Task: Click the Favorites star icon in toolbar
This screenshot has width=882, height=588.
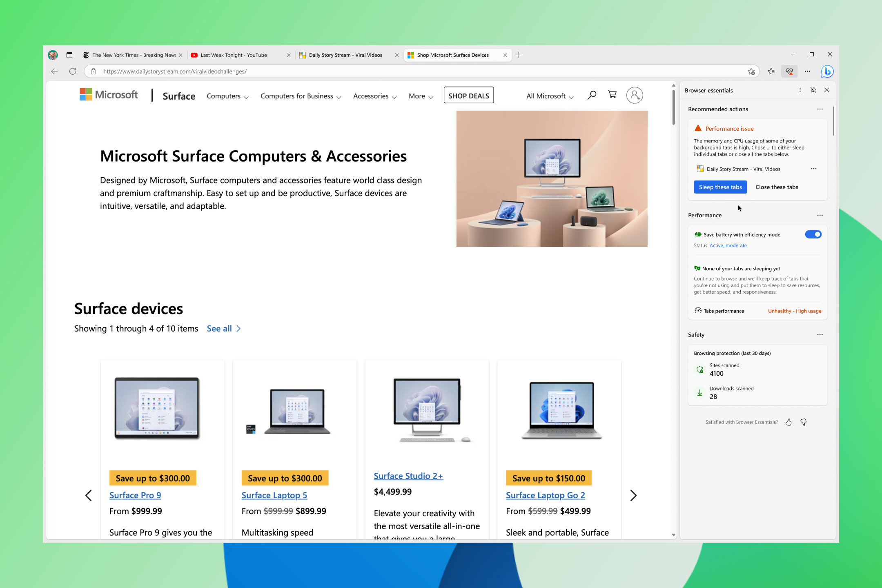Action: pos(772,71)
